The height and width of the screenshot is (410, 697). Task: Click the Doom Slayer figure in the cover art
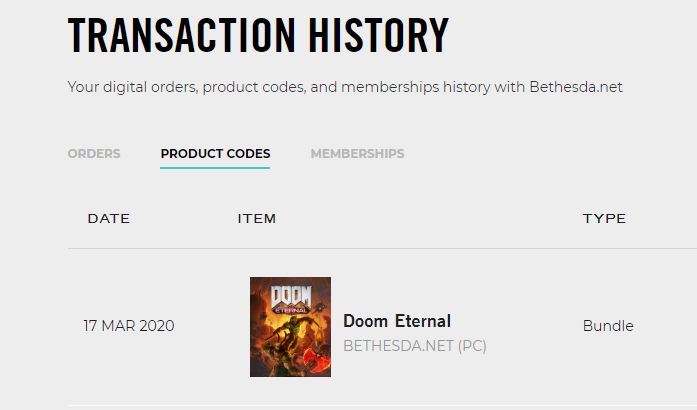[287, 345]
